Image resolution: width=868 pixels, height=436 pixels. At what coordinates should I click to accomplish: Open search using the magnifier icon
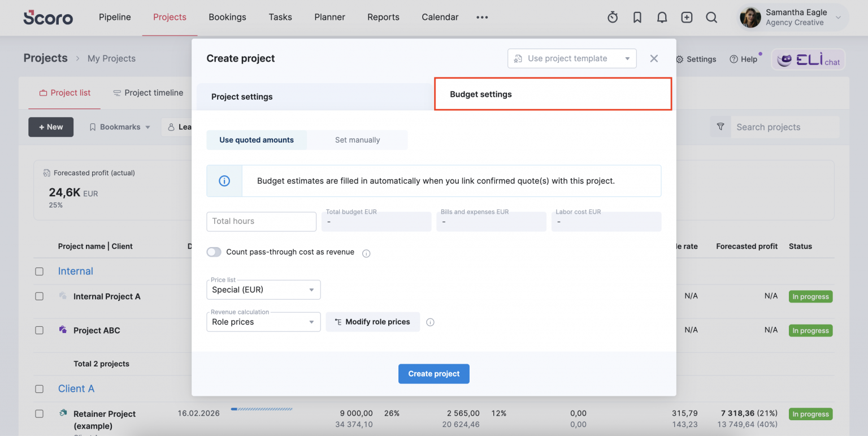point(711,17)
